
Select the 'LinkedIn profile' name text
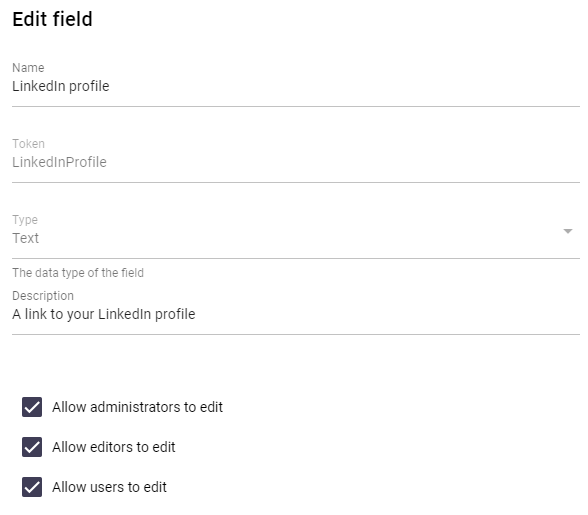[61, 86]
